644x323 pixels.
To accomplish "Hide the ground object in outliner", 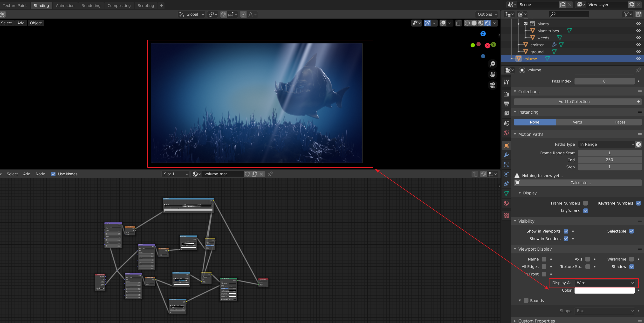I will (x=638, y=51).
